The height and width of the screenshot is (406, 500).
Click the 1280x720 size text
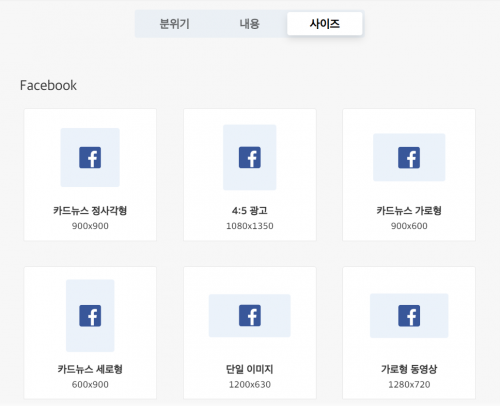click(409, 385)
